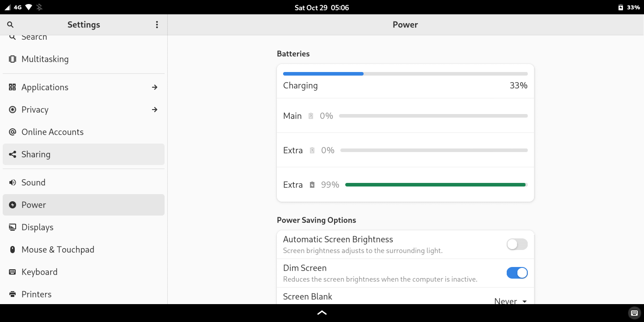Click the Sound speaker icon
644x322 pixels.
point(13,182)
